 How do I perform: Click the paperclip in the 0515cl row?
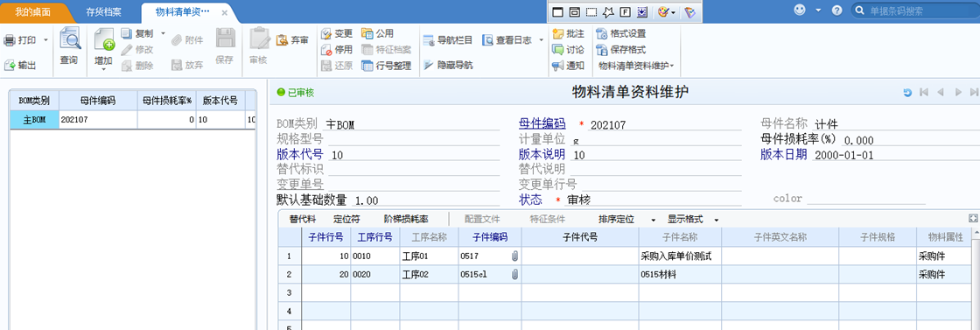[515, 274]
